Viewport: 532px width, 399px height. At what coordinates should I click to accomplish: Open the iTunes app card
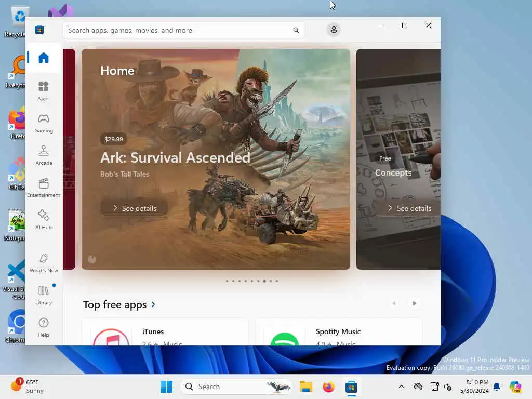pos(165,332)
